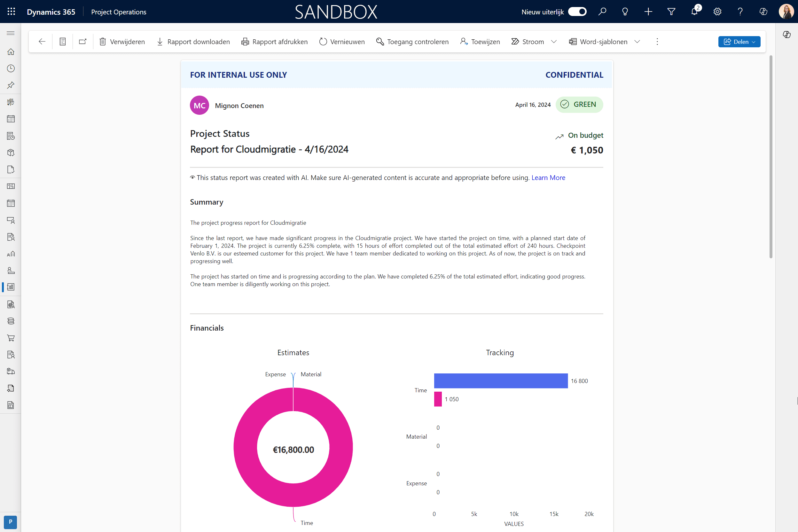Click the Delen share button
The image size is (798, 532).
739,42
